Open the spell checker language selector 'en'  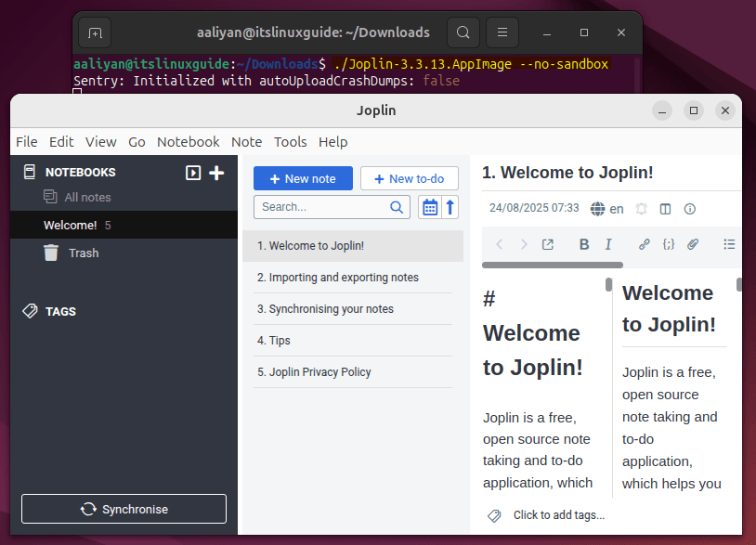[607, 209]
